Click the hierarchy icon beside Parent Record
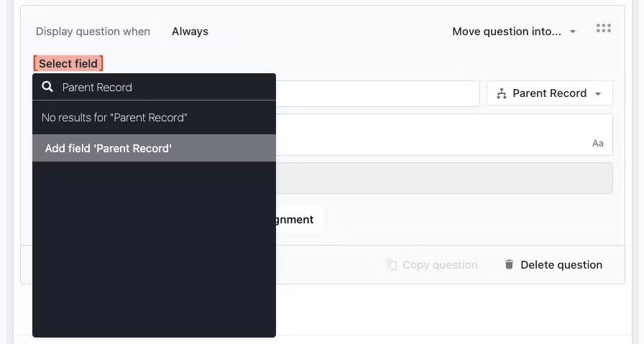The height and width of the screenshot is (344, 644). coord(502,93)
